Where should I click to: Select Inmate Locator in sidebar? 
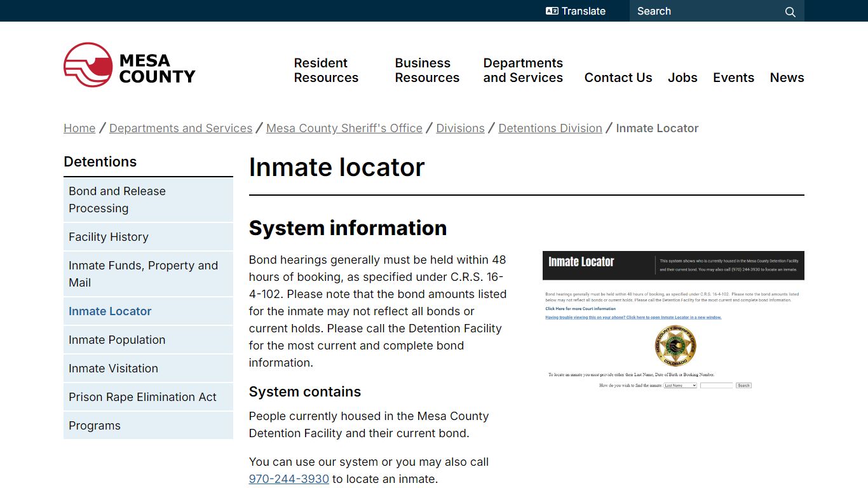[148, 311]
